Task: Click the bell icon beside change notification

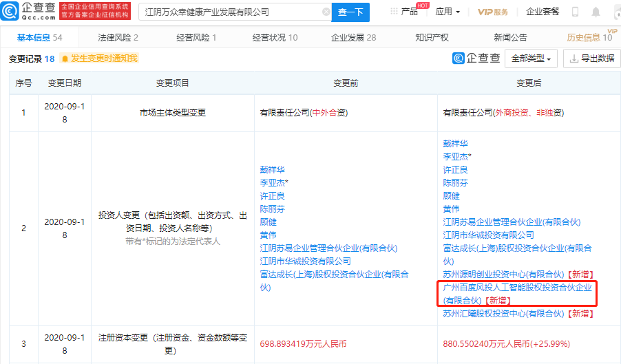Action: coord(65,58)
